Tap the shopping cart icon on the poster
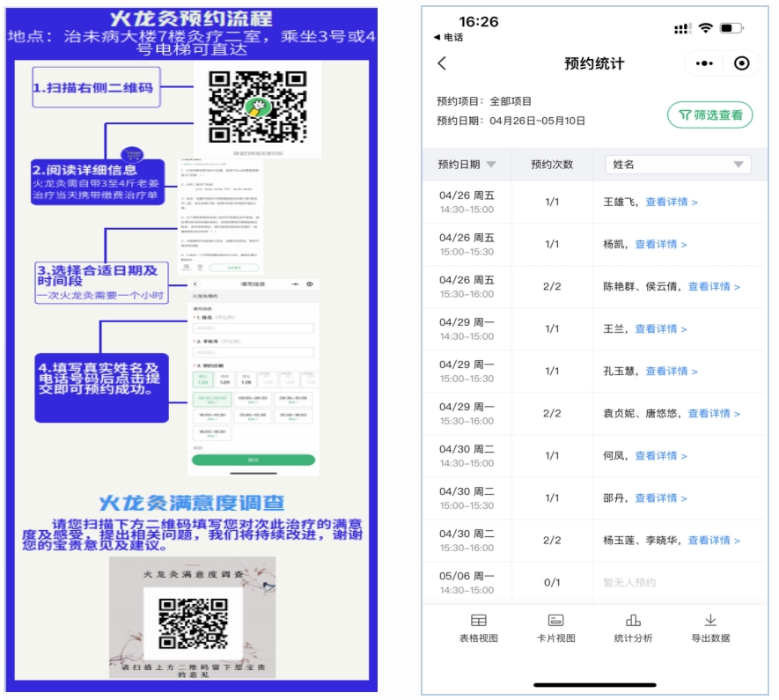 132,155
